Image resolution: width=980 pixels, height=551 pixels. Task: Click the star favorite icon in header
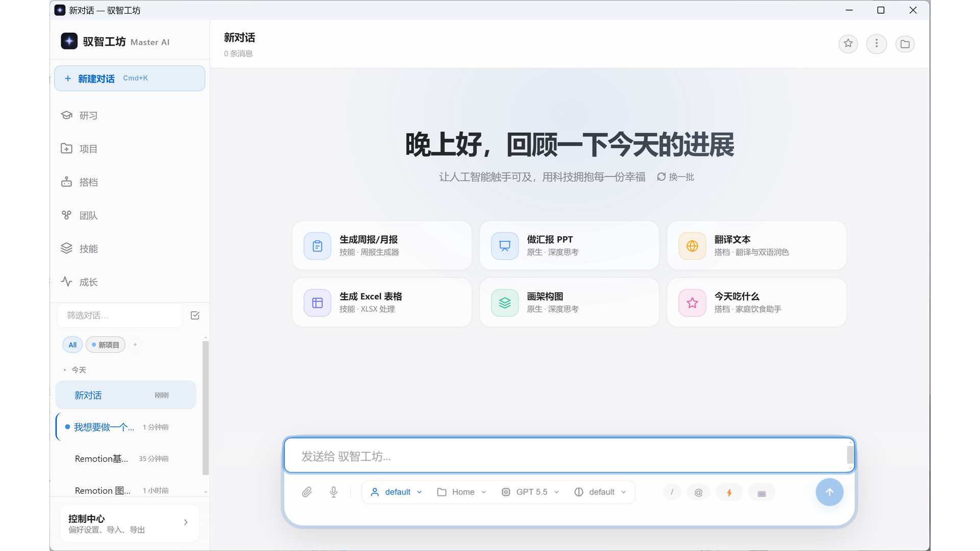(x=848, y=44)
